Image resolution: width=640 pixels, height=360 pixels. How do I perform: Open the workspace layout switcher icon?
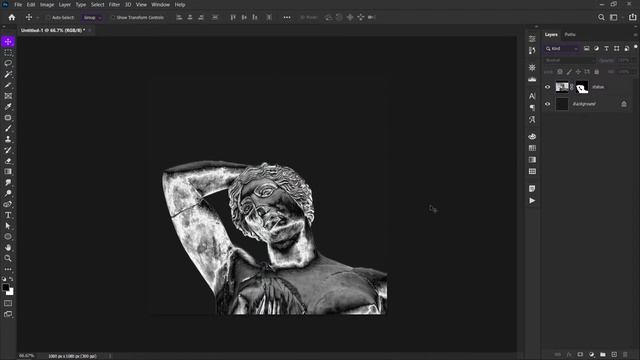tap(613, 17)
